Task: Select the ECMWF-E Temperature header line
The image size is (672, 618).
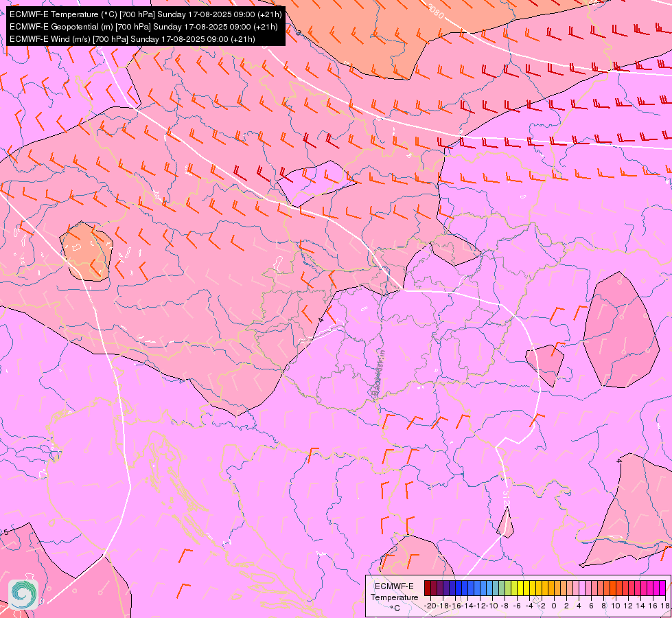Action: pyautogui.click(x=146, y=14)
